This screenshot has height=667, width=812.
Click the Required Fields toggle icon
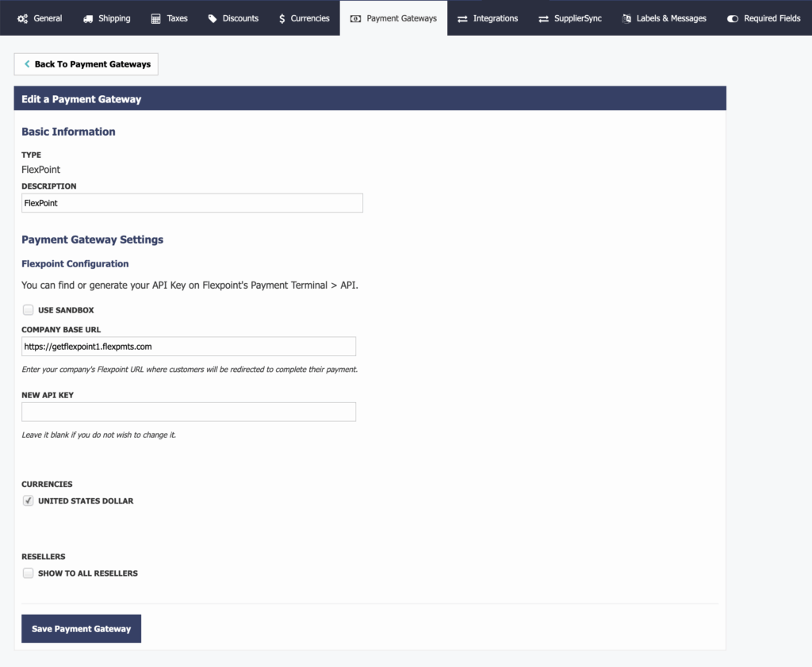pyautogui.click(x=733, y=19)
